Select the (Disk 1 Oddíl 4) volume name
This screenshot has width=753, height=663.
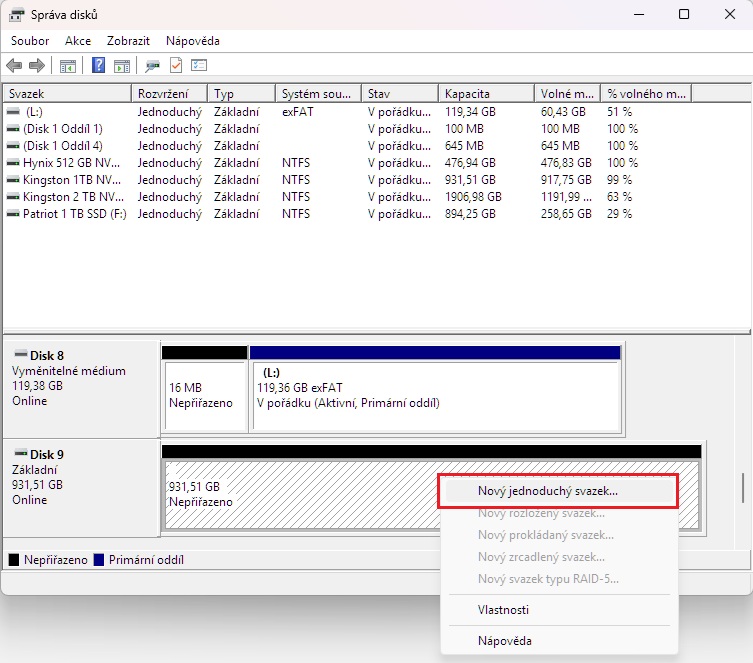click(x=63, y=145)
